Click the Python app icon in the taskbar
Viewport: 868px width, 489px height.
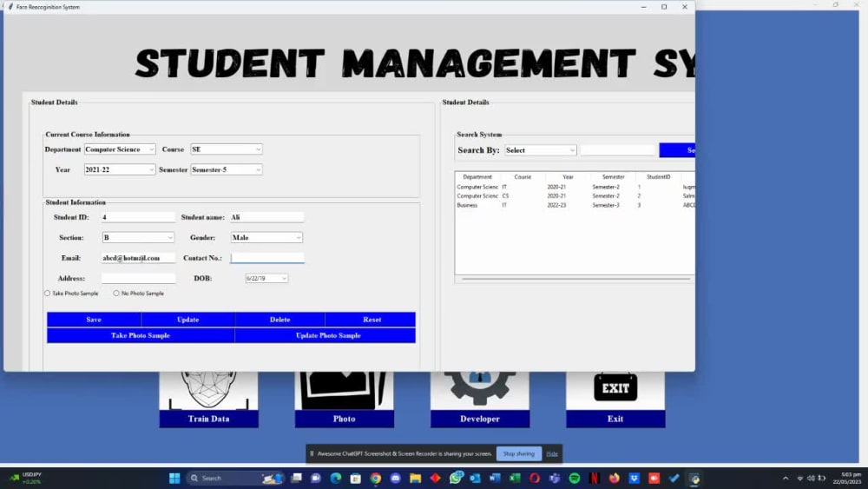coord(694,478)
